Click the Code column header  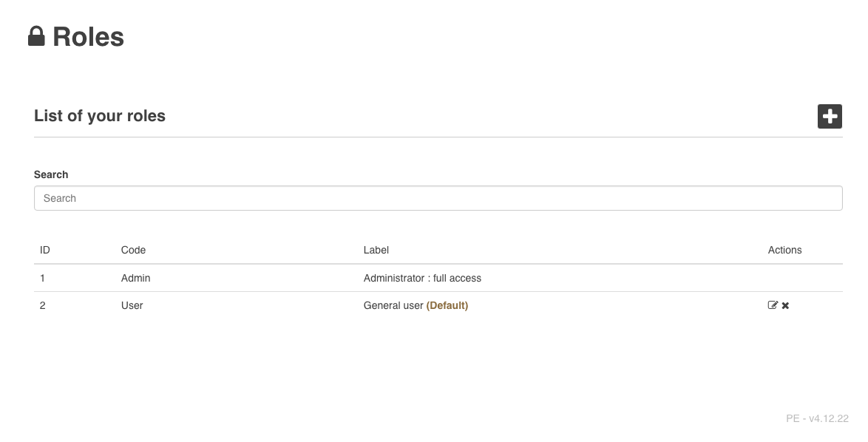[x=133, y=250]
